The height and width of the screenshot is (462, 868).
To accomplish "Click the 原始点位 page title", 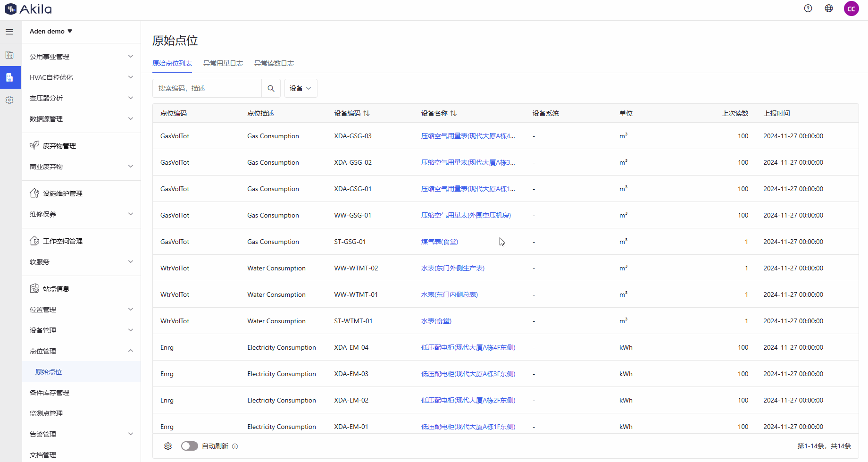I will (x=175, y=41).
